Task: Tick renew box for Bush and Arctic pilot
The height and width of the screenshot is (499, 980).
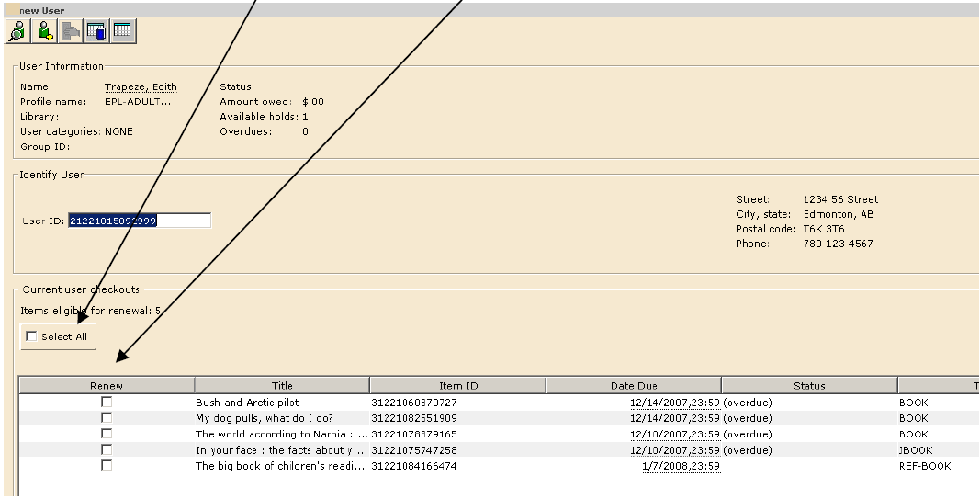Action: click(107, 403)
